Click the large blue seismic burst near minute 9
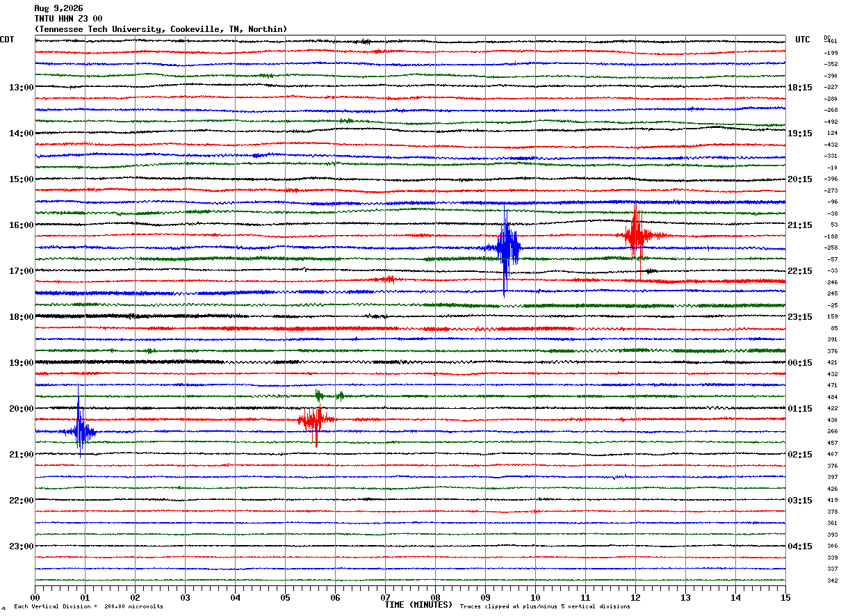 pos(507,249)
